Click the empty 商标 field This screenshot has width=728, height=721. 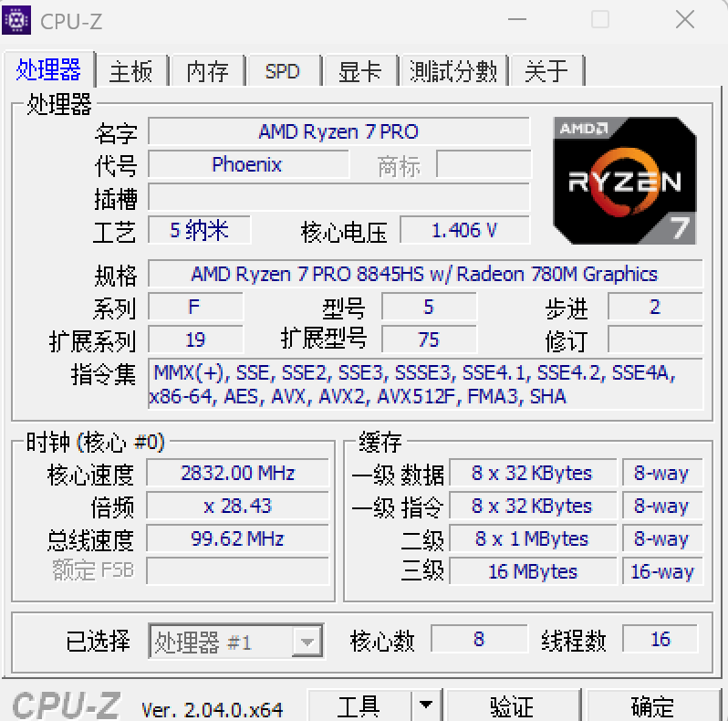click(x=484, y=164)
